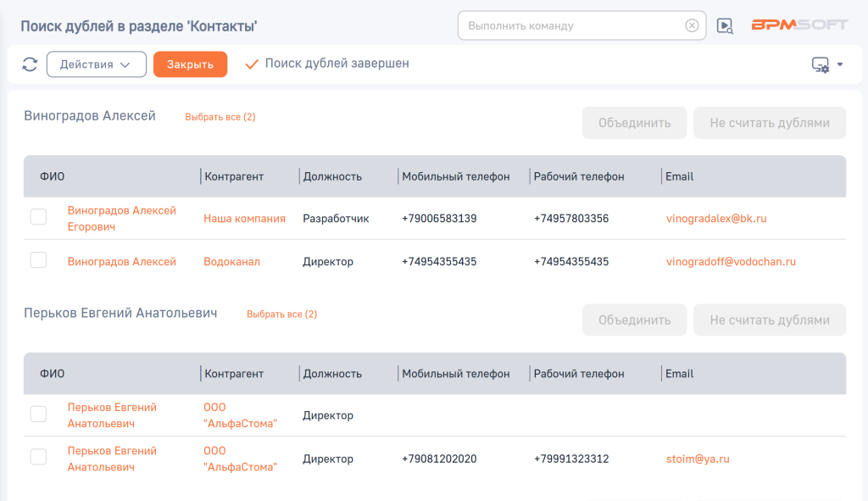
Task: Click Не считать дублями for Перьков group
Action: click(x=769, y=320)
